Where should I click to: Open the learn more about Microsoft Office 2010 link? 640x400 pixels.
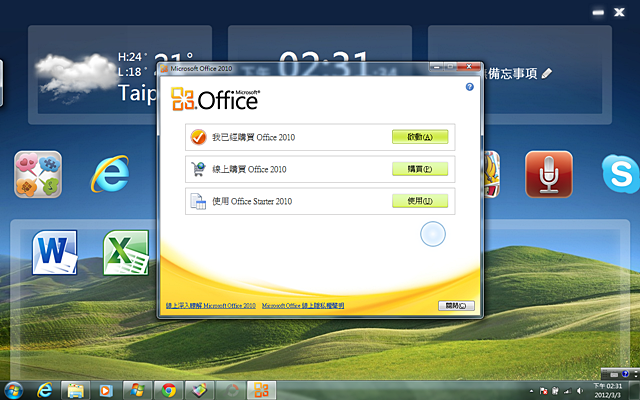tap(211, 305)
